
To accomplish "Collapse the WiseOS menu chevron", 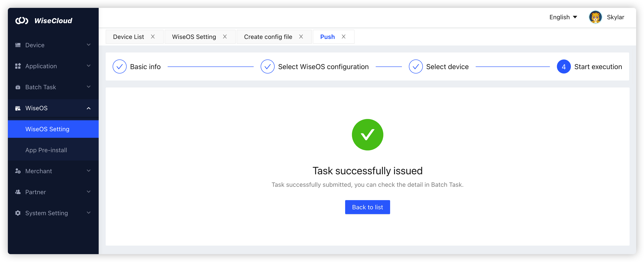I will click(x=88, y=108).
